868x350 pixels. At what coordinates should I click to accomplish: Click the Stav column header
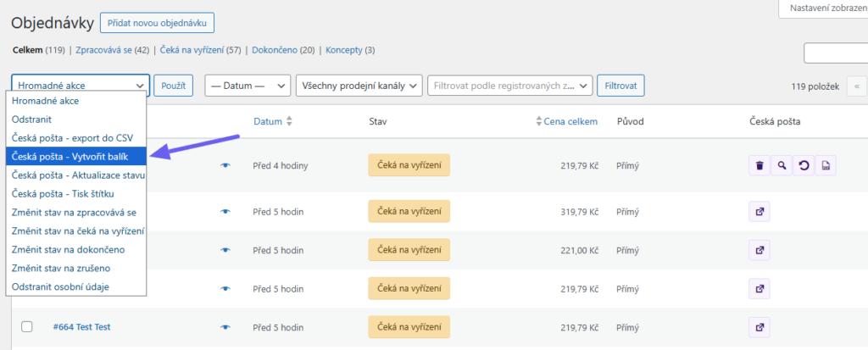pyautogui.click(x=377, y=121)
